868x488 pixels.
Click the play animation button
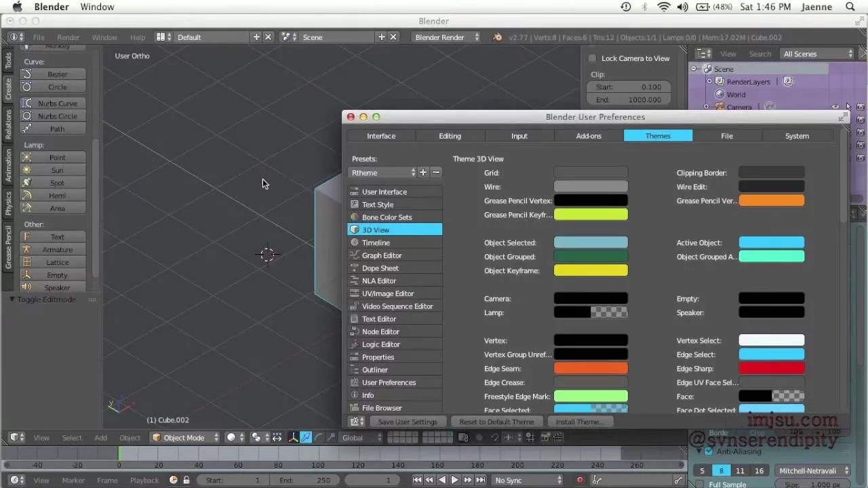click(455, 480)
